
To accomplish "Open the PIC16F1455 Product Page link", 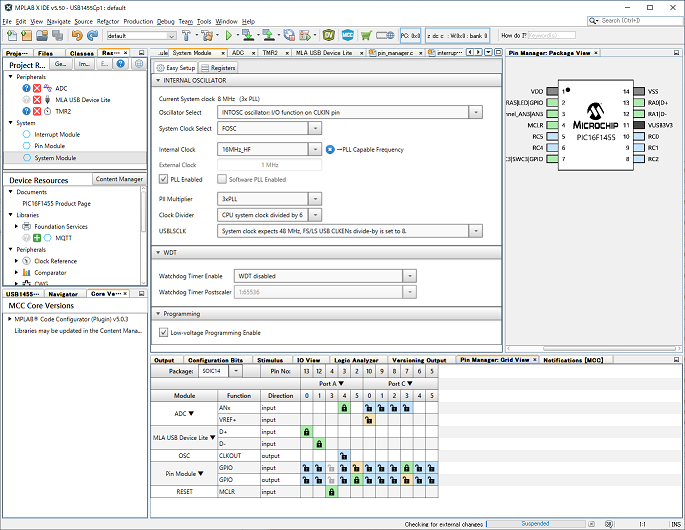I will tap(57, 204).
